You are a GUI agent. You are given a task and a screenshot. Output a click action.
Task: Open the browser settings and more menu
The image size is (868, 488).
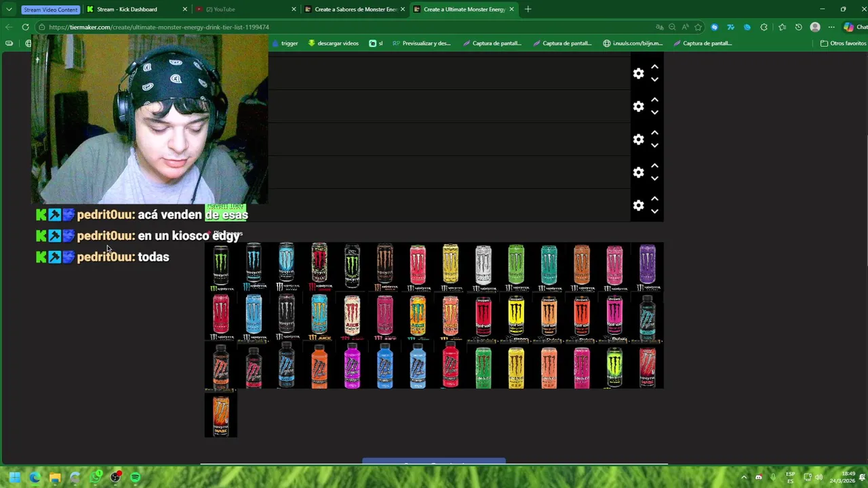tap(831, 27)
